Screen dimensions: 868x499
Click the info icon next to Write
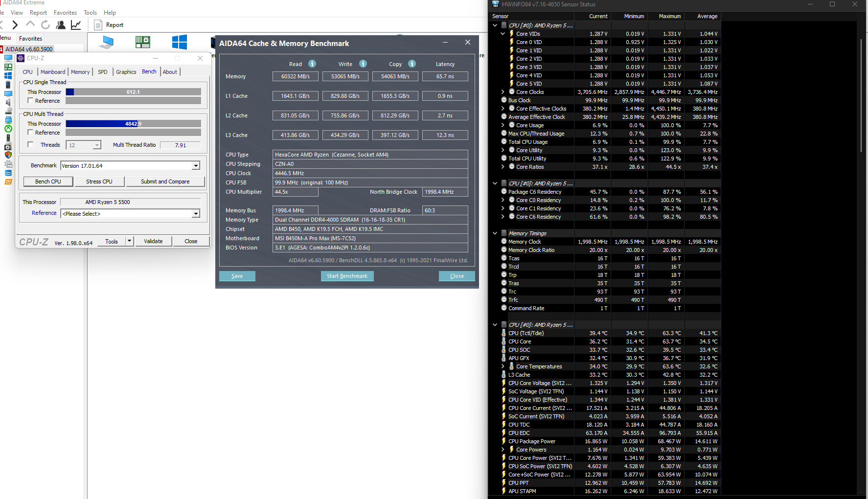(x=363, y=64)
